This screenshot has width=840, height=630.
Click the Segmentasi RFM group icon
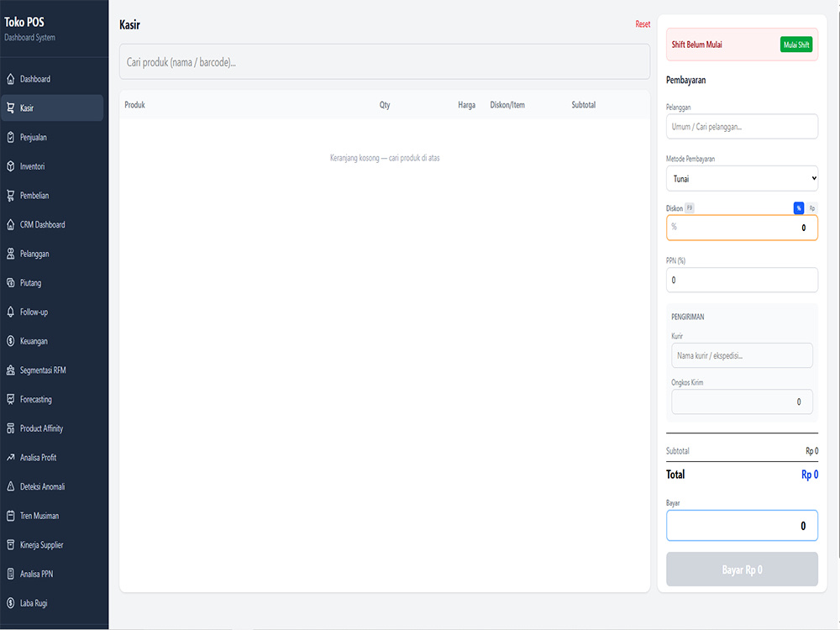(11, 370)
